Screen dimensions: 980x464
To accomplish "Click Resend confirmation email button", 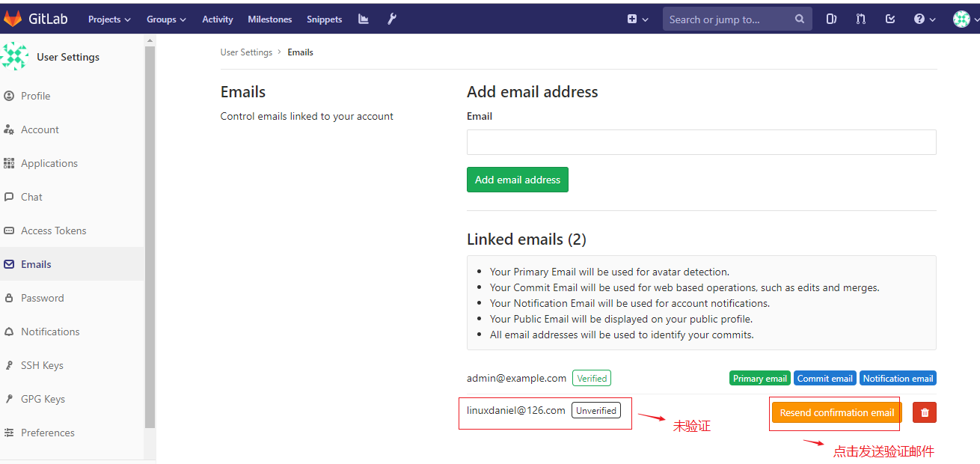I will 837,412.
